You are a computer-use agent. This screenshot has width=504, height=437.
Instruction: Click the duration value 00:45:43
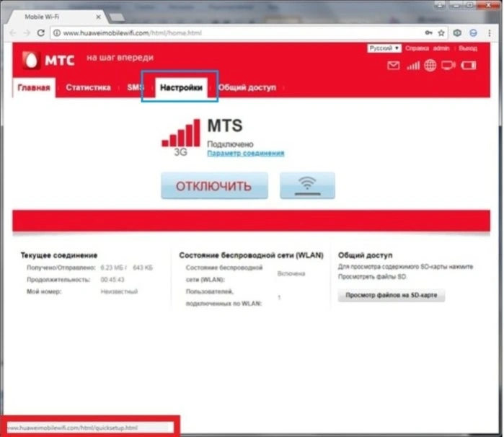(x=112, y=280)
